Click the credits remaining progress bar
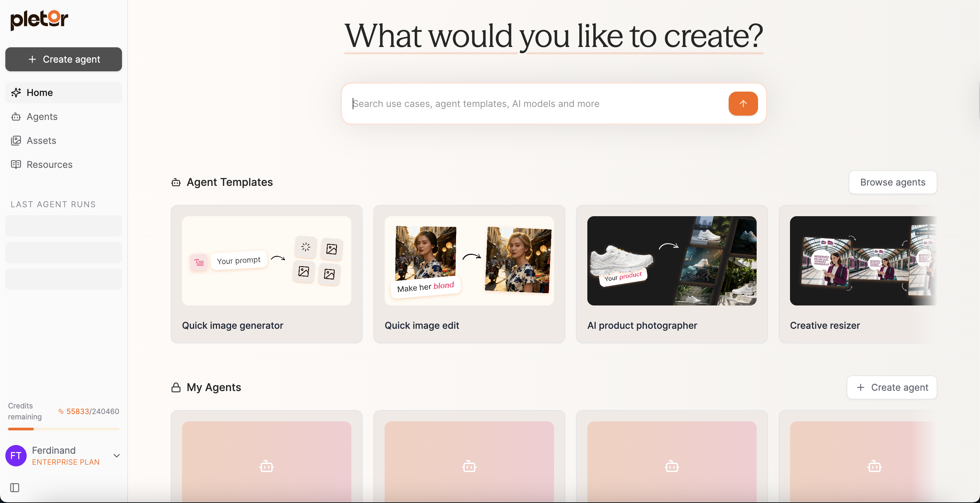The width and height of the screenshot is (980, 503). [63, 429]
